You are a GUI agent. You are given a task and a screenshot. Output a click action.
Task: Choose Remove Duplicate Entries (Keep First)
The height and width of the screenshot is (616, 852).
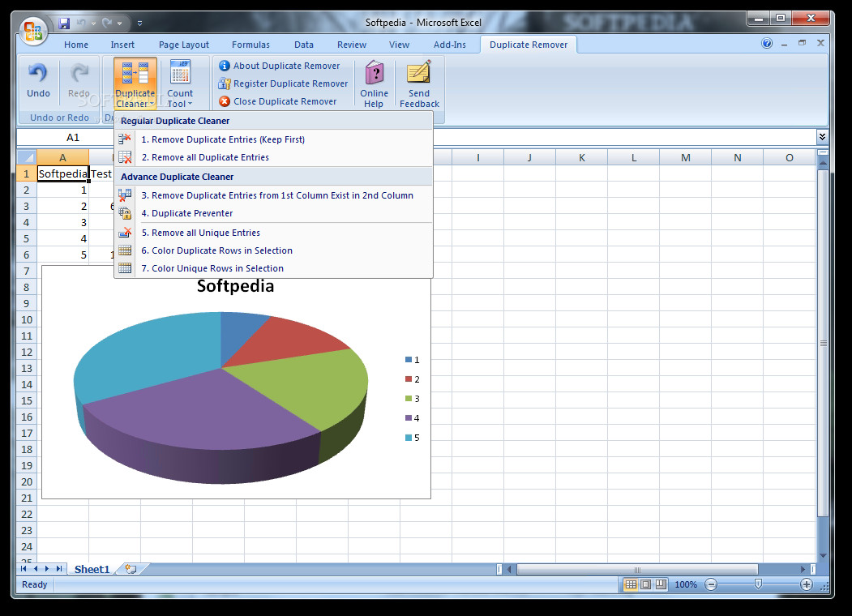click(273, 139)
